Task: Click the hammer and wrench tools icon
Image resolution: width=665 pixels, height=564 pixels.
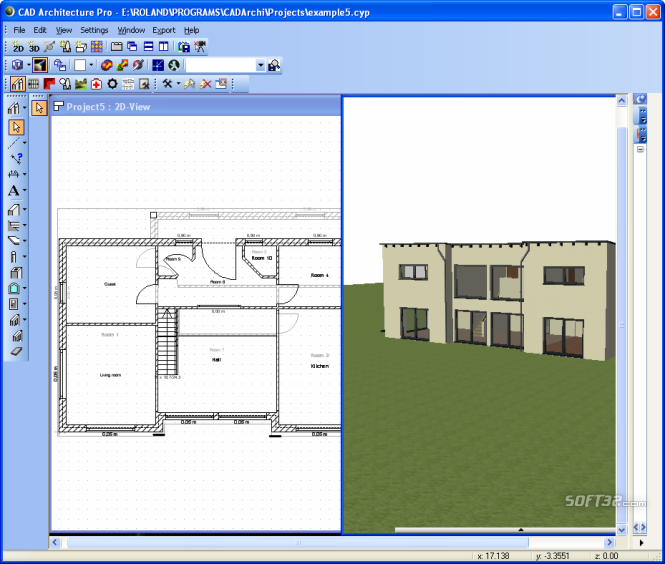Action: pyautogui.click(x=167, y=84)
